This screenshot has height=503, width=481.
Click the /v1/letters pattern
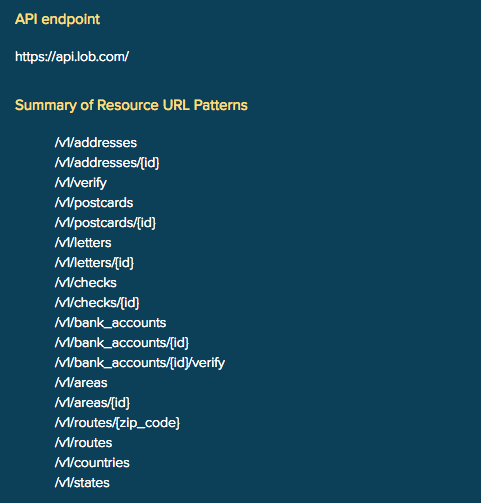click(x=83, y=243)
